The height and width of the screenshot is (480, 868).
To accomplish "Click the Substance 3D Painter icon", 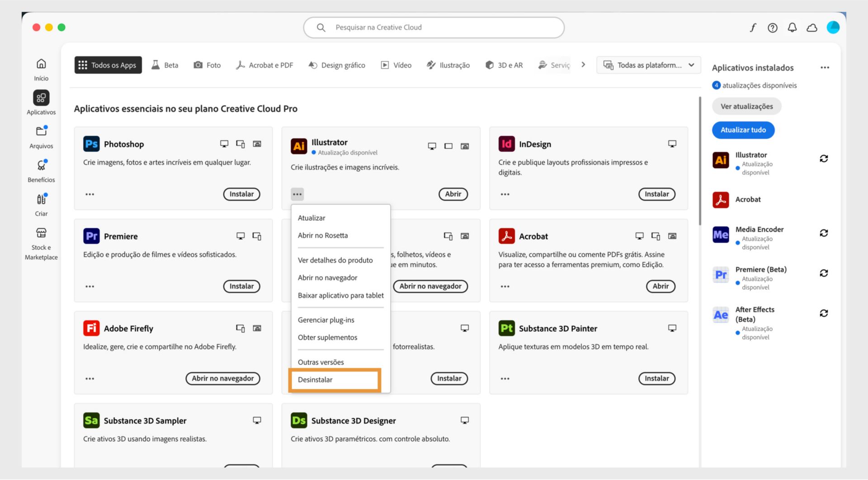I will pyautogui.click(x=506, y=329).
